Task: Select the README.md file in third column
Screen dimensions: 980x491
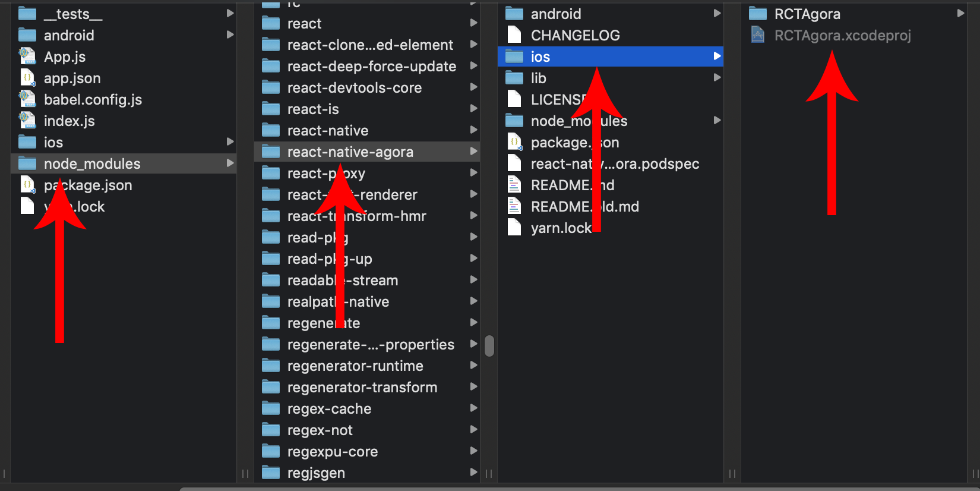Action: click(x=611, y=185)
